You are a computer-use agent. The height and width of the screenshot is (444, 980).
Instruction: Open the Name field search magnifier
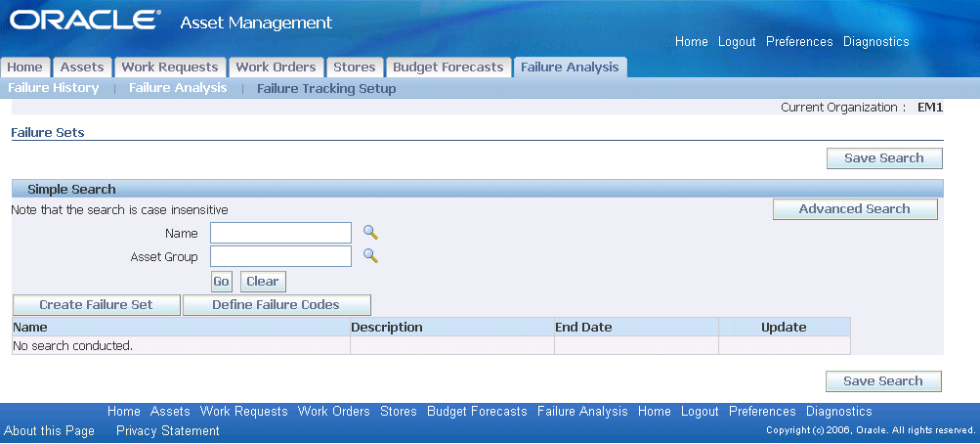(x=371, y=233)
